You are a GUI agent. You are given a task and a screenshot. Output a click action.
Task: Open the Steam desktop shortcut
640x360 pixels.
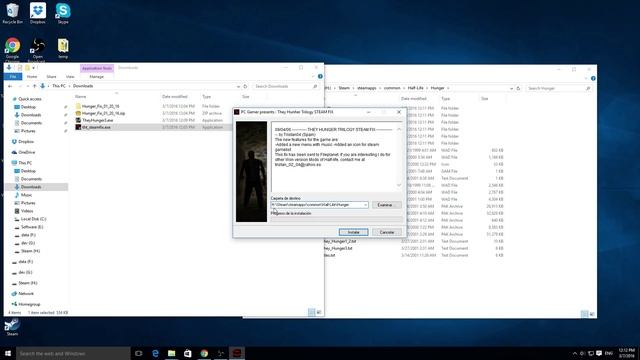pos(12,327)
